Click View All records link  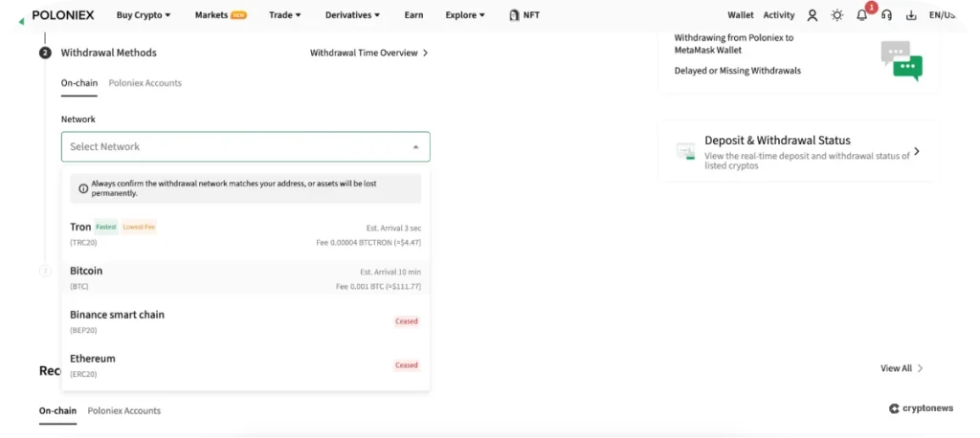[896, 368]
